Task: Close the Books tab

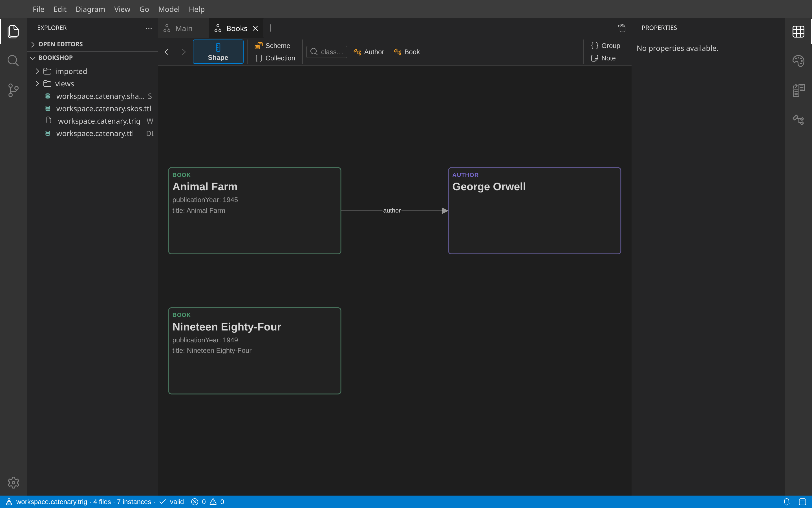Action: point(255,28)
